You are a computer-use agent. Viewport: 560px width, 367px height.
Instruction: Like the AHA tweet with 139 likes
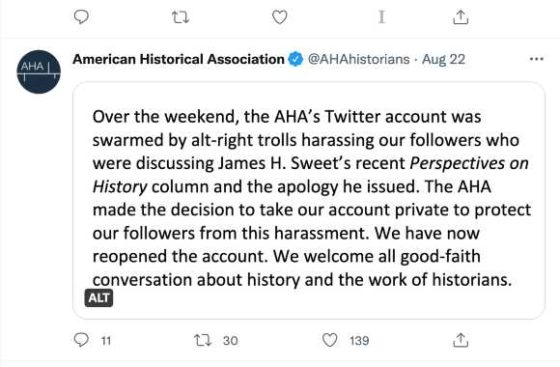[x=330, y=340]
